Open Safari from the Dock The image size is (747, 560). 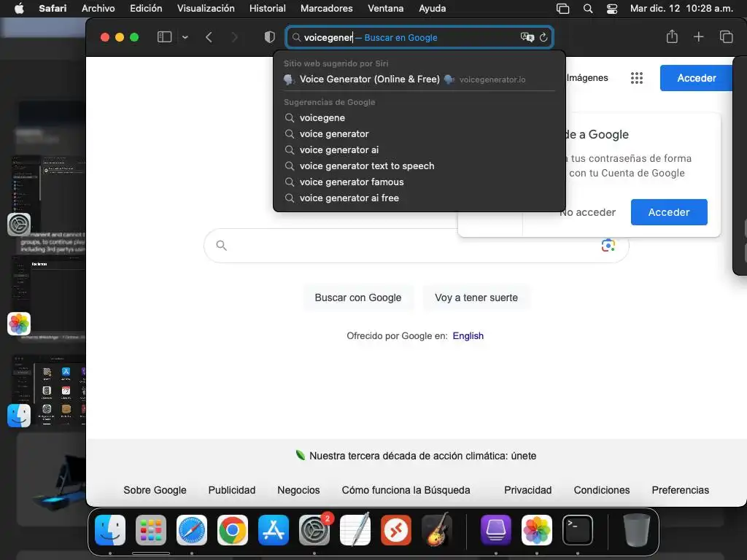192,529
